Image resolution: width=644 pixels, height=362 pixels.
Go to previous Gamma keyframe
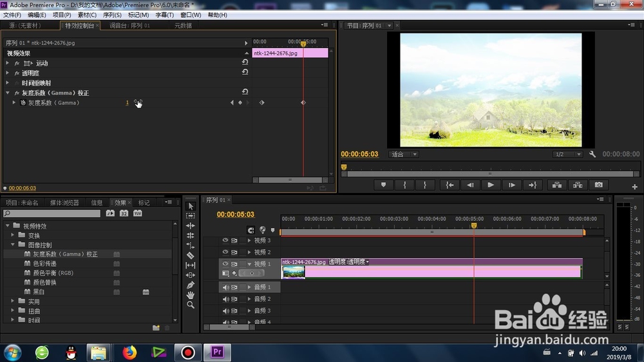pyautogui.click(x=232, y=102)
